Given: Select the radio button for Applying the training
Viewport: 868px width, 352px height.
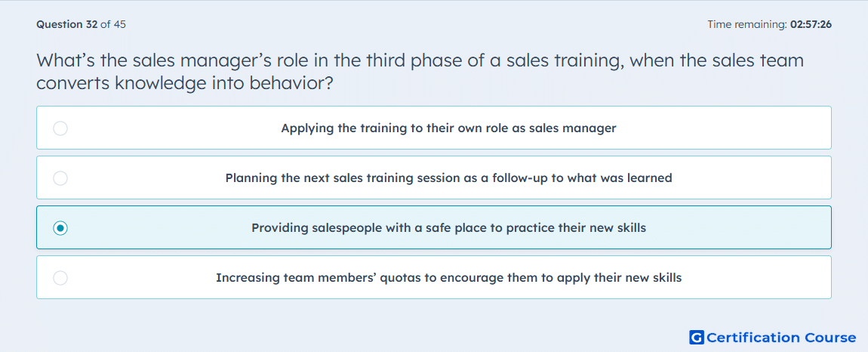Looking at the screenshot, I should (x=60, y=128).
